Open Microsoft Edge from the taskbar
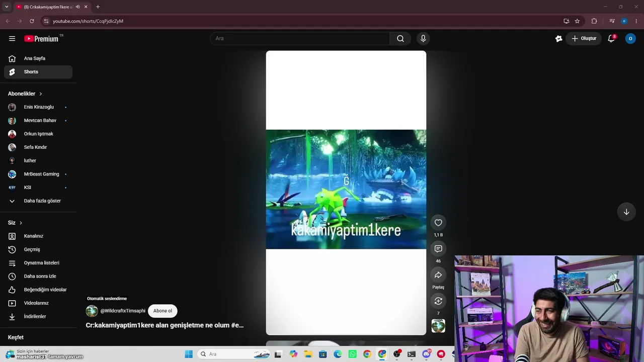 coord(338,354)
